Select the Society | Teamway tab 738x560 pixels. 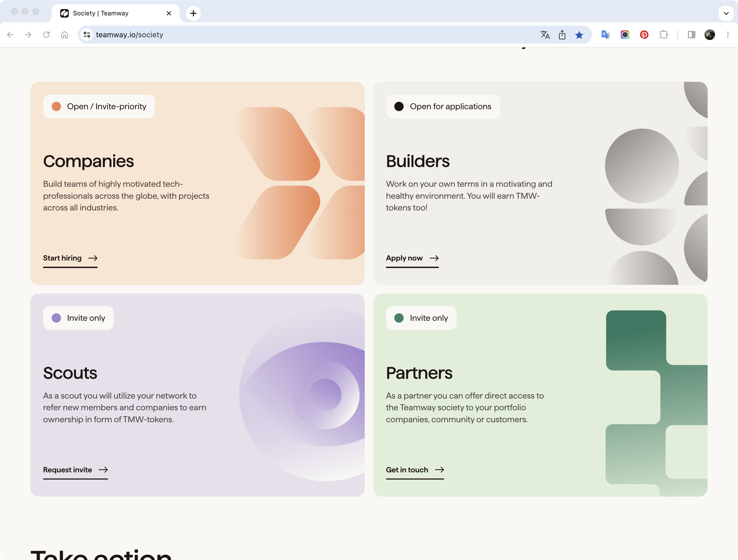point(110,13)
